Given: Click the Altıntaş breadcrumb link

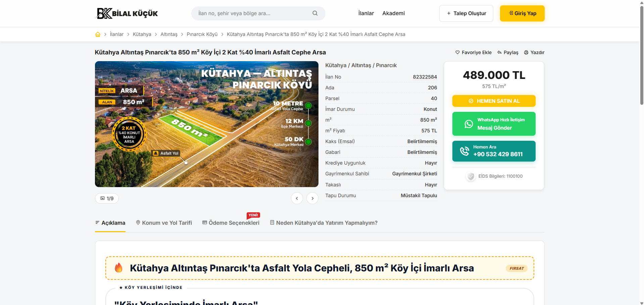Looking at the screenshot, I should coord(169,34).
